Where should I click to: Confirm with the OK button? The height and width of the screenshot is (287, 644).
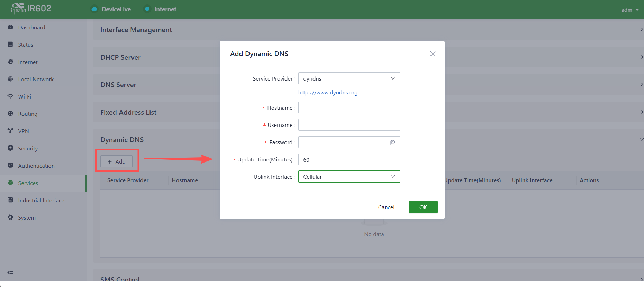[x=423, y=207]
